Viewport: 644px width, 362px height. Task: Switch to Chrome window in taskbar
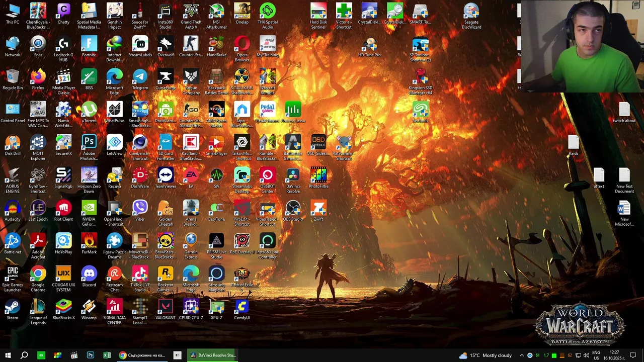click(142, 355)
